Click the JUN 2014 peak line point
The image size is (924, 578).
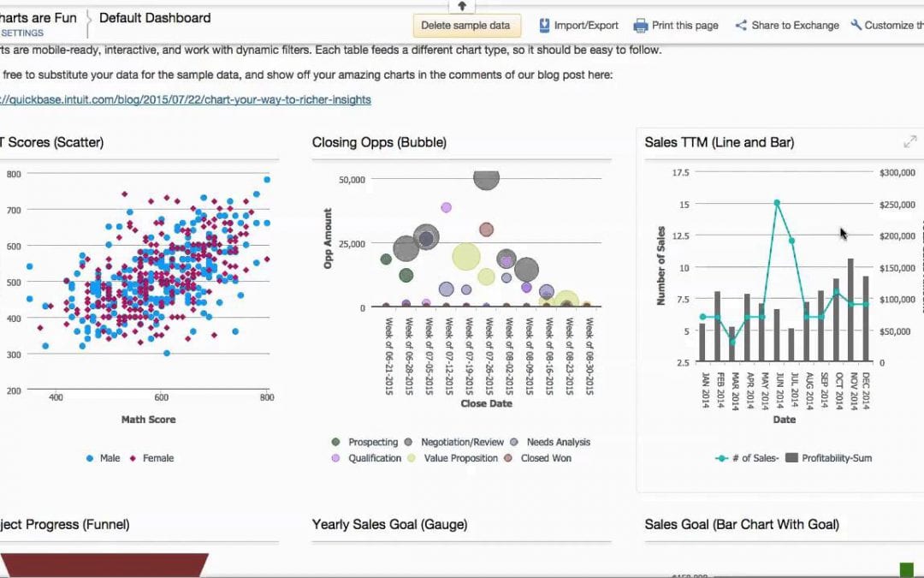point(777,203)
